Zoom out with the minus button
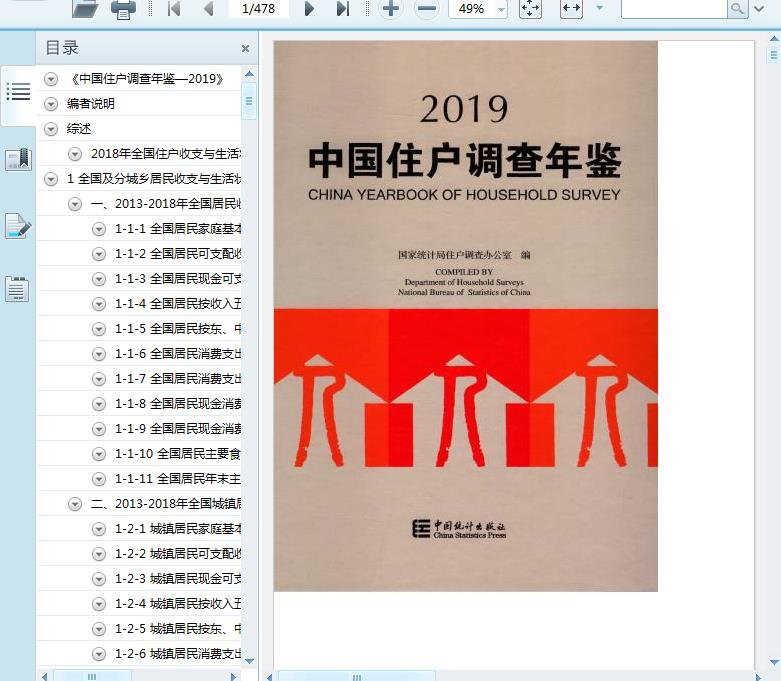The width and height of the screenshot is (781, 681). coord(426,8)
